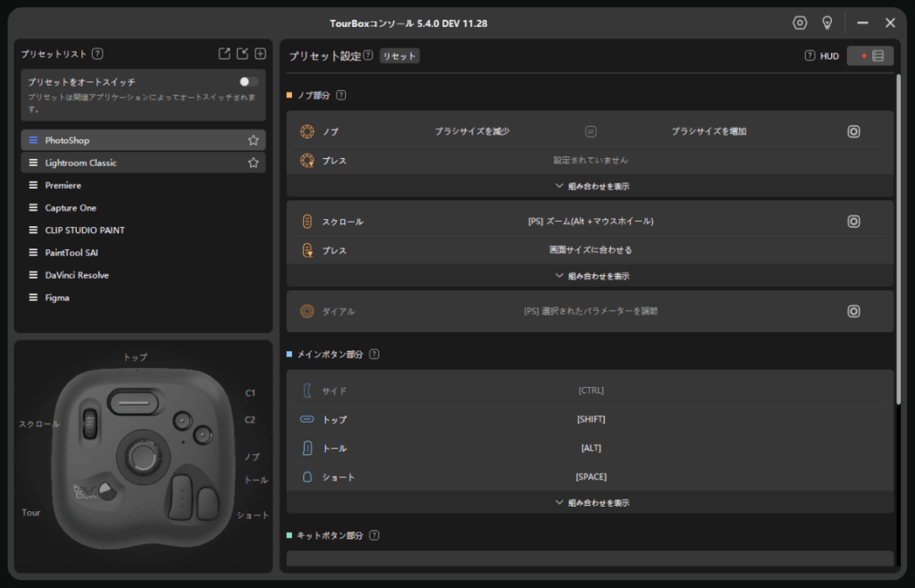Click the preset settings vertical scrollbar
The width and height of the screenshot is (915, 588).
coord(898,239)
